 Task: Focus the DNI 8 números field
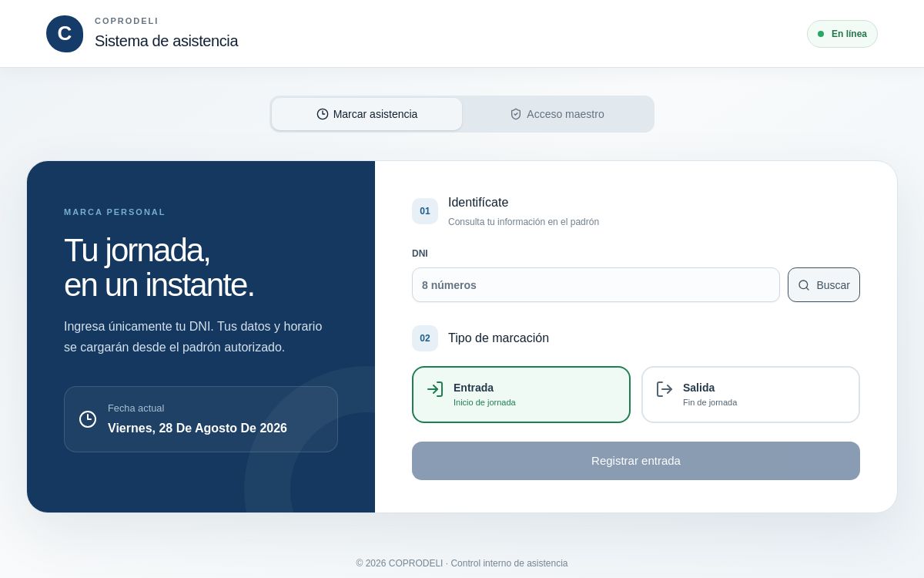596,285
